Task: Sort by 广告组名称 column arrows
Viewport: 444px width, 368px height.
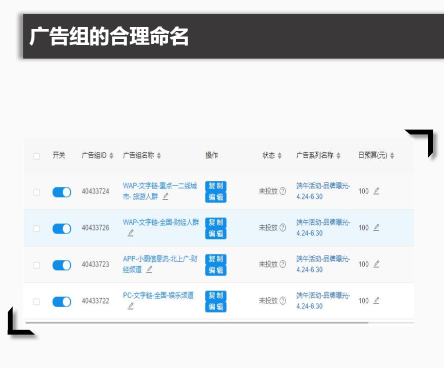Action: point(159,156)
